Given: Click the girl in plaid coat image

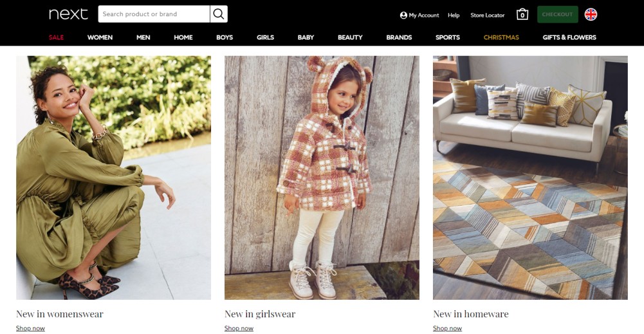Looking at the screenshot, I should pyautogui.click(x=322, y=178).
